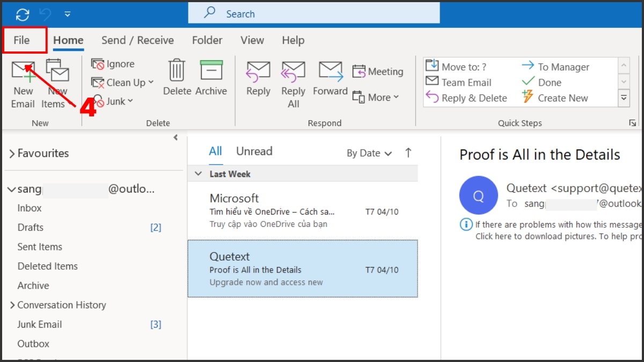Expand the Favourites folder group
Image resolution: width=644 pixels, height=362 pixels.
[12, 153]
